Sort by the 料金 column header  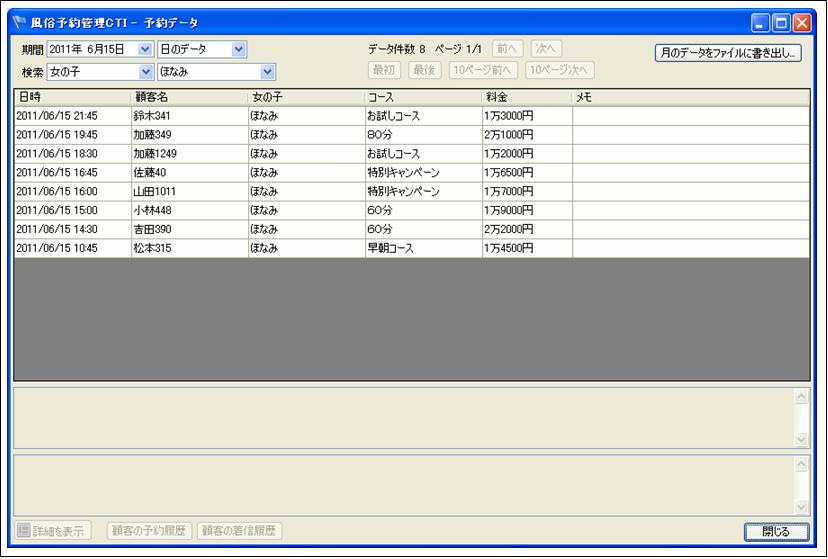(x=526, y=97)
